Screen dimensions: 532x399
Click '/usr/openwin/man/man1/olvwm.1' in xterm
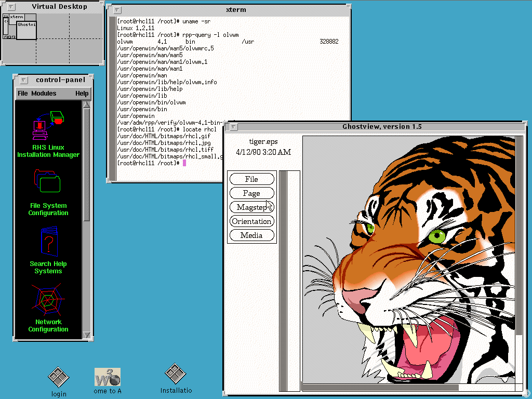coord(162,62)
